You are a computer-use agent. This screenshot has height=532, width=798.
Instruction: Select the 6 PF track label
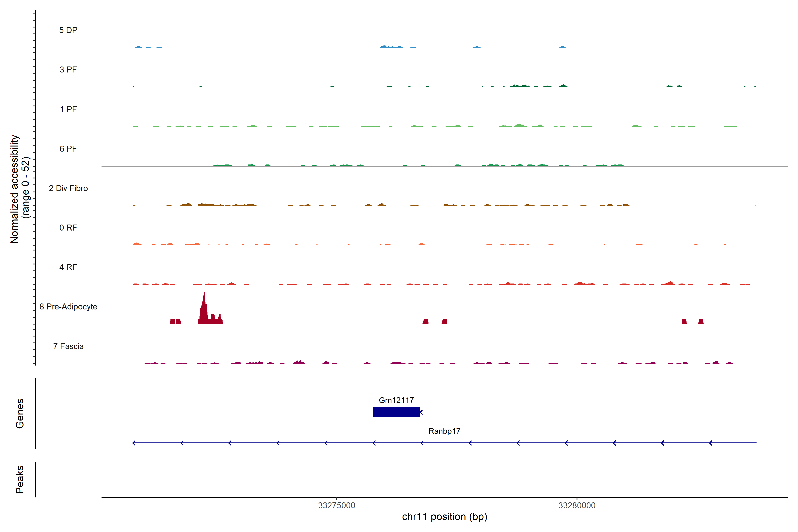pos(68,149)
